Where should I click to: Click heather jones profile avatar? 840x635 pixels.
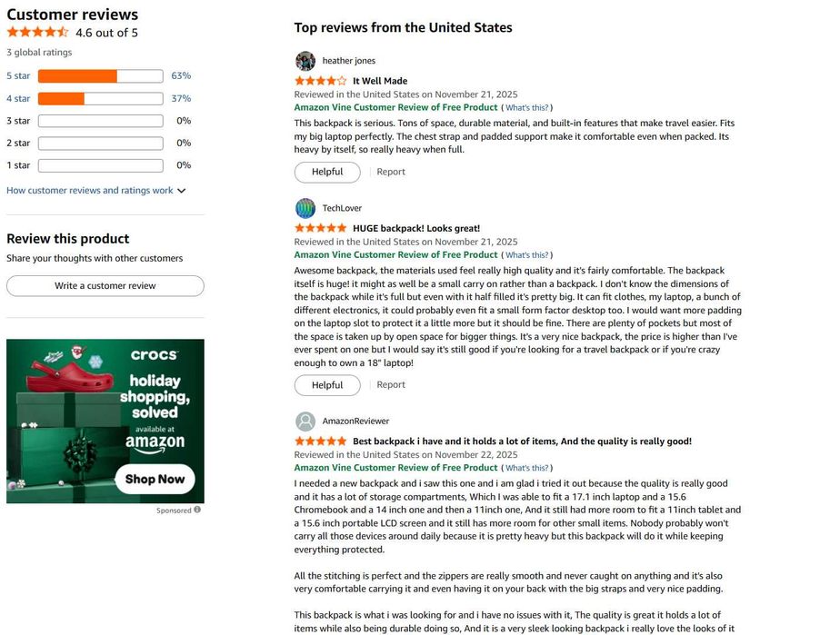pyautogui.click(x=305, y=61)
